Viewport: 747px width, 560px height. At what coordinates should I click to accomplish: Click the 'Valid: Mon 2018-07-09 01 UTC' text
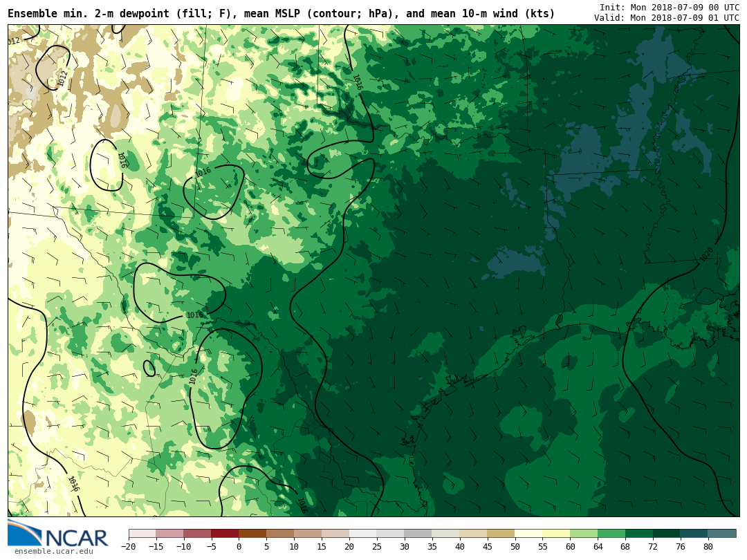[667, 17]
